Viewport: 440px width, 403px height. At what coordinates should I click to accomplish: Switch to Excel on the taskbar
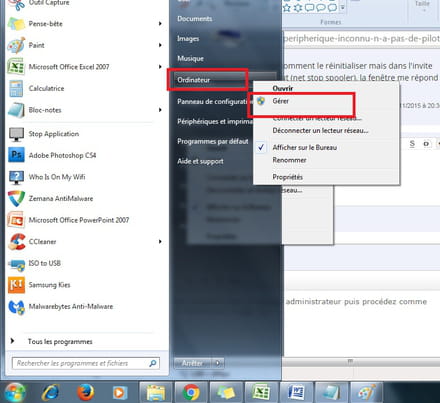point(261,392)
